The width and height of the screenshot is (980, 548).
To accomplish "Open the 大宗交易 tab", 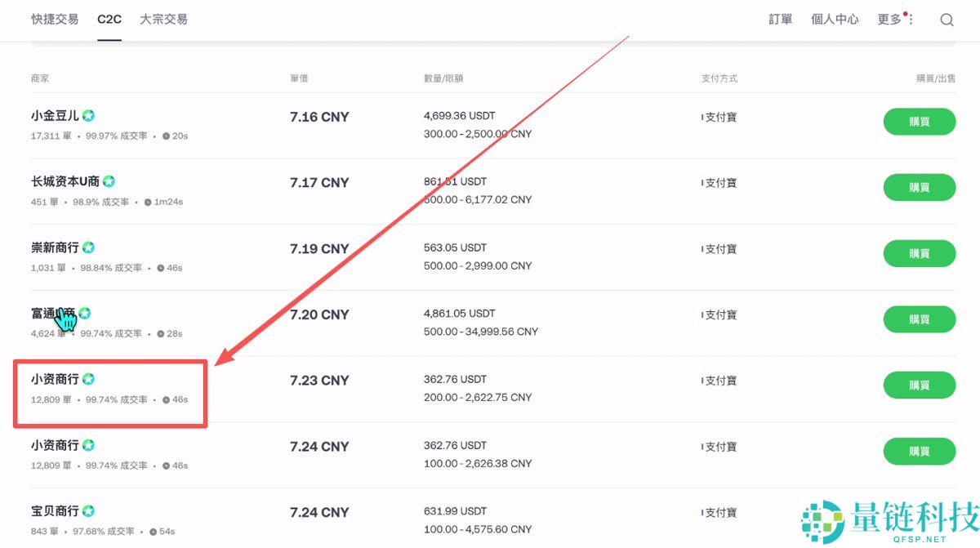I will (x=163, y=19).
